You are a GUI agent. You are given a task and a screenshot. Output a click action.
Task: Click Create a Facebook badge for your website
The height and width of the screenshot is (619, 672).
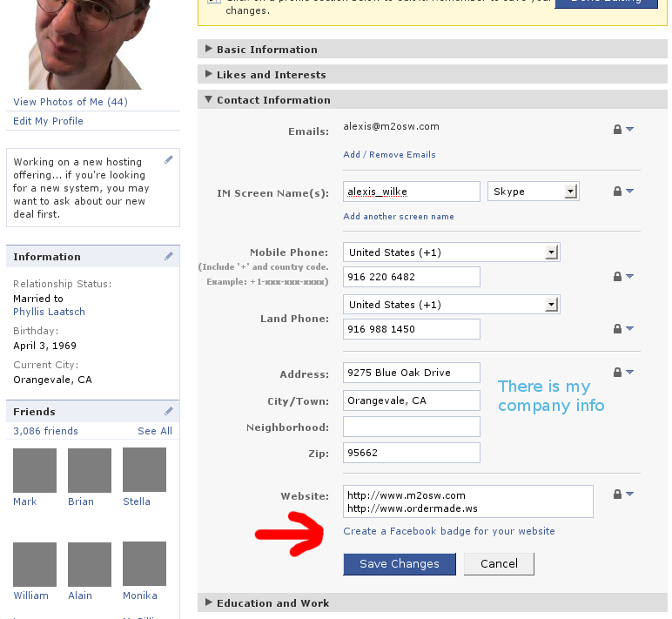[x=449, y=531]
